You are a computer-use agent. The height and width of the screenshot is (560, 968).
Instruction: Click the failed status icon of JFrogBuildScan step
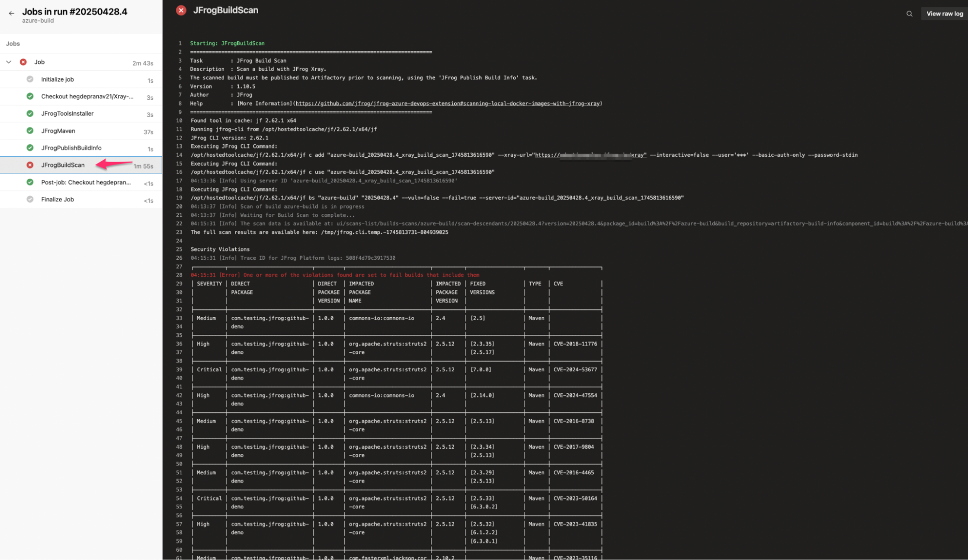30,165
